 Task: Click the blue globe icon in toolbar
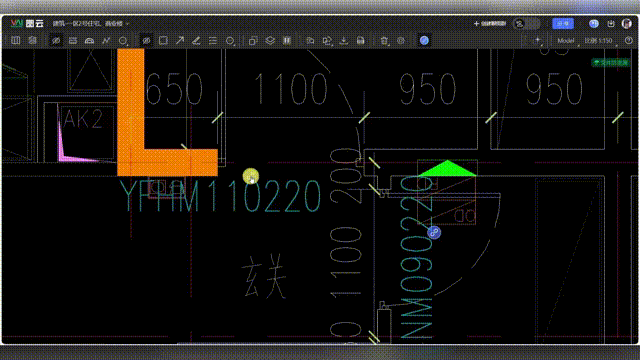coord(424,40)
